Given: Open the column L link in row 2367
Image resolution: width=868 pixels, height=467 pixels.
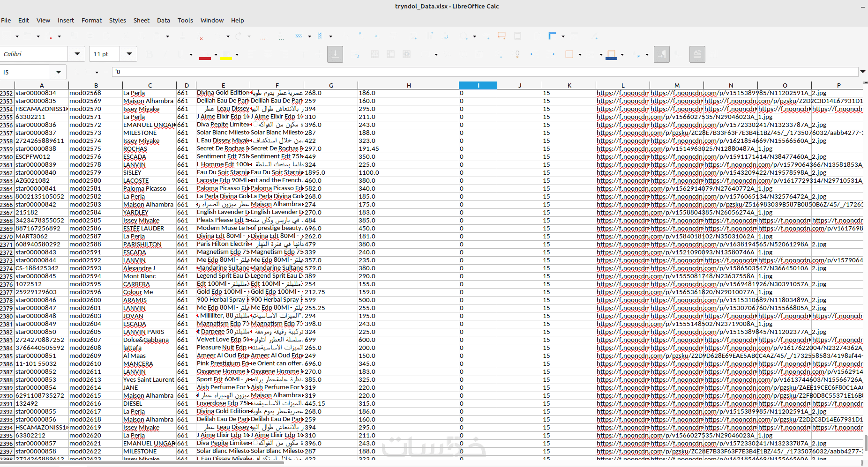Looking at the screenshot, I should click(623, 213).
